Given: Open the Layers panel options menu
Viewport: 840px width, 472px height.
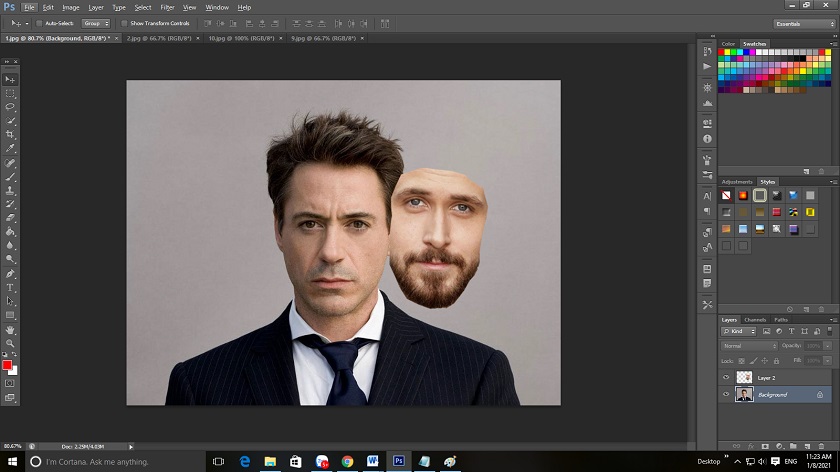Looking at the screenshot, I should coord(833,320).
